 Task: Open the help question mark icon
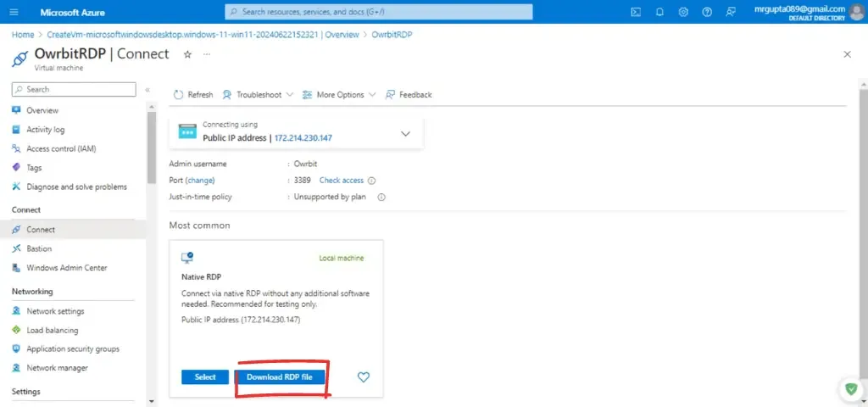[x=707, y=12]
